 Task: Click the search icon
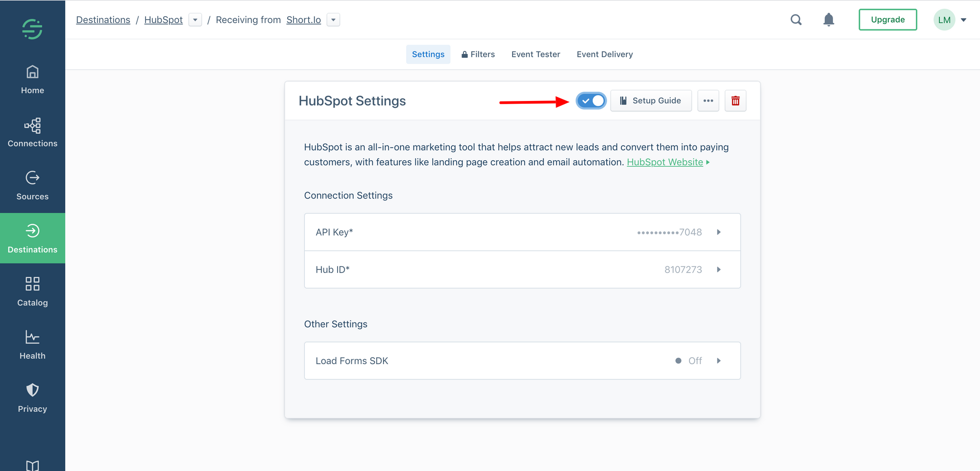(795, 20)
